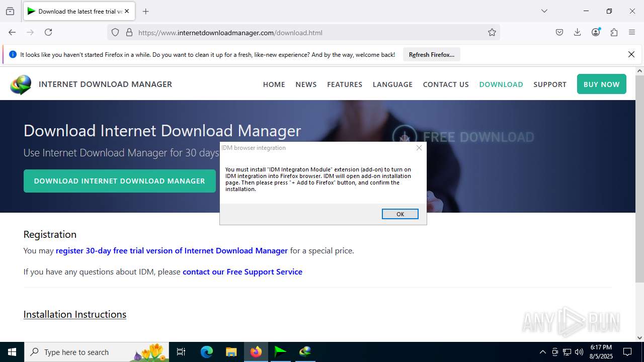Click the tracking protection shield icon

(x=115, y=32)
